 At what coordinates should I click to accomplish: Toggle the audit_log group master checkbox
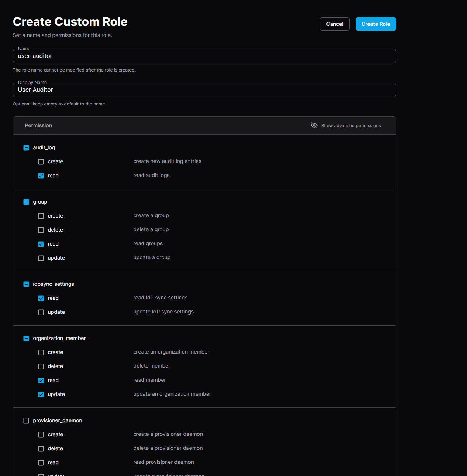(x=26, y=147)
